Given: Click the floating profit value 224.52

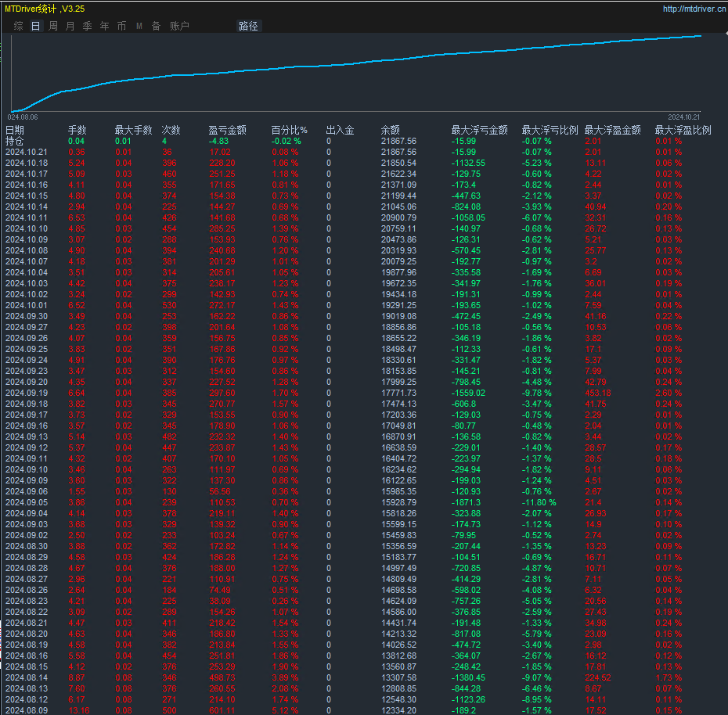Looking at the screenshot, I should [x=598, y=678].
